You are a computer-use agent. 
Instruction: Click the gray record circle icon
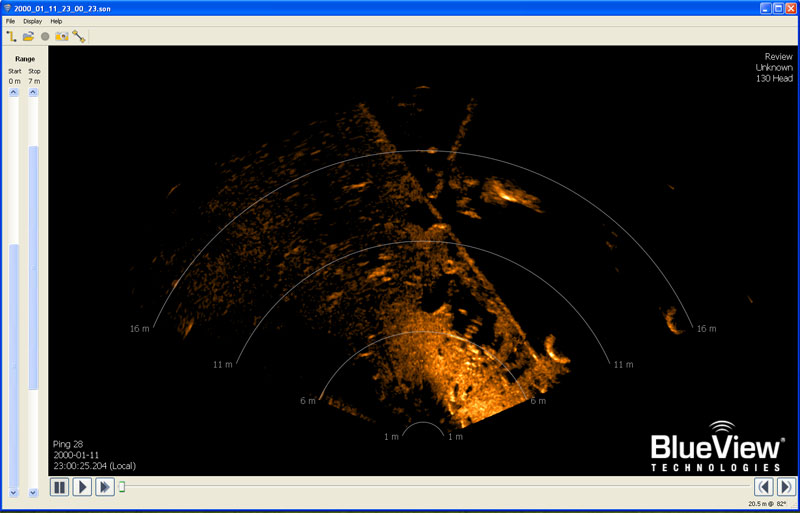45,36
